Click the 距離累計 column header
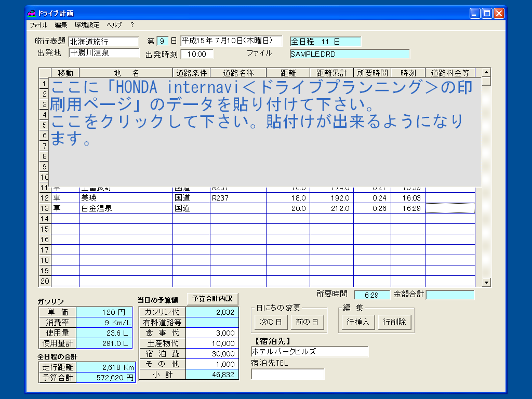 tap(331, 73)
